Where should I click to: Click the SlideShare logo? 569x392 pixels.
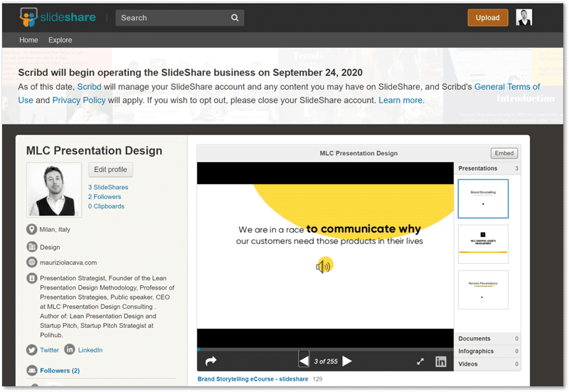(58, 17)
